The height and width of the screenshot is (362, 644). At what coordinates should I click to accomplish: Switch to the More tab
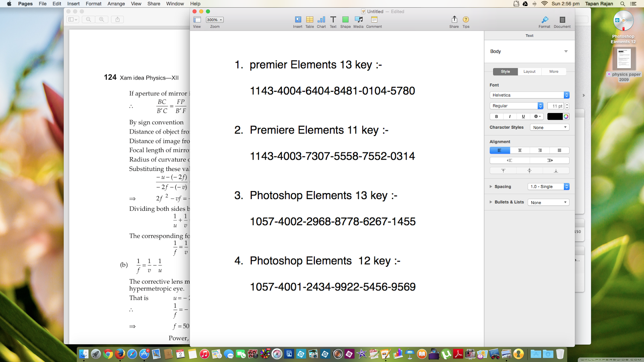tap(554, 72)
